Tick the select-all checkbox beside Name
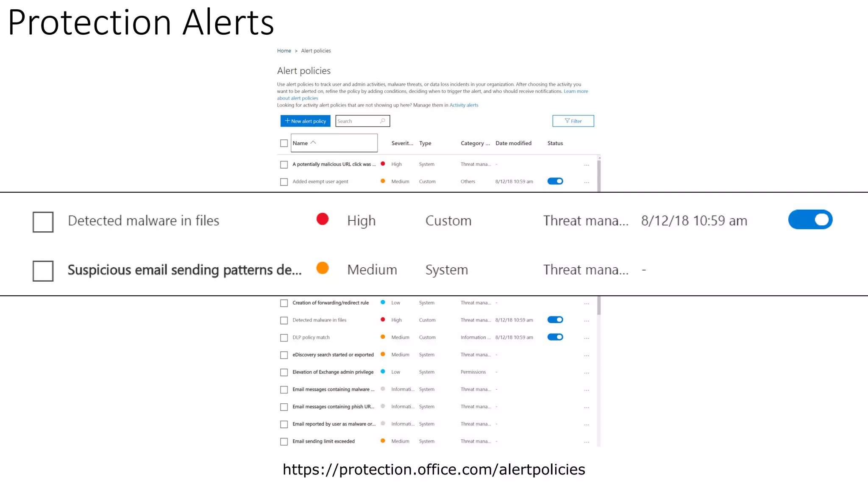This screenshot has width=868, height=488. [284, 143]
